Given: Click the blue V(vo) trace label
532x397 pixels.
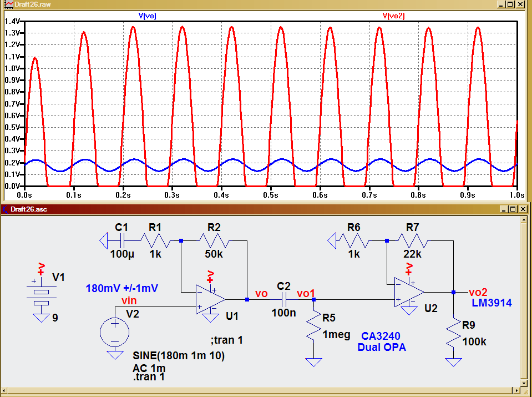Looking at the screenshot, I should pos(147,16).
